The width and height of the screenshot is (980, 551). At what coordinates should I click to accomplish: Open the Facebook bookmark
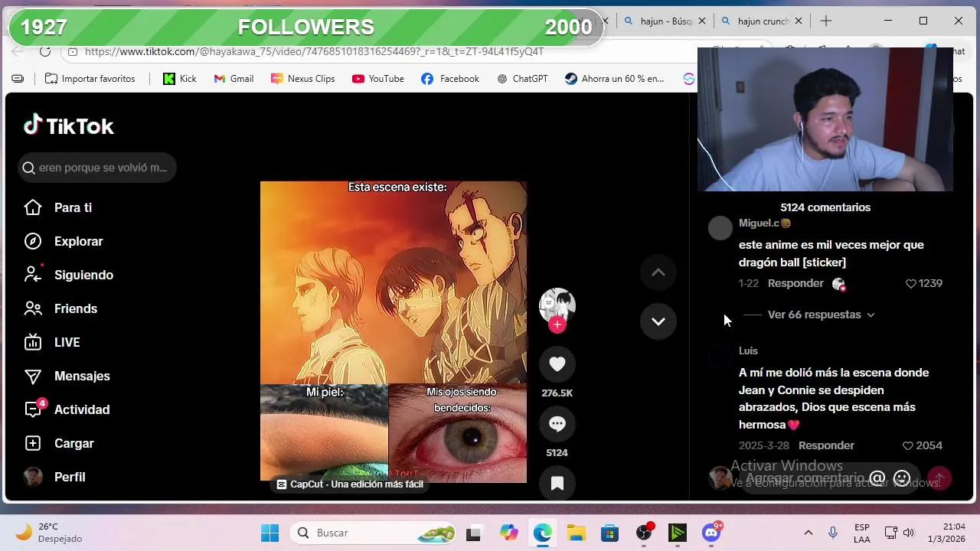pyautogui.click(x=450, y=79)
